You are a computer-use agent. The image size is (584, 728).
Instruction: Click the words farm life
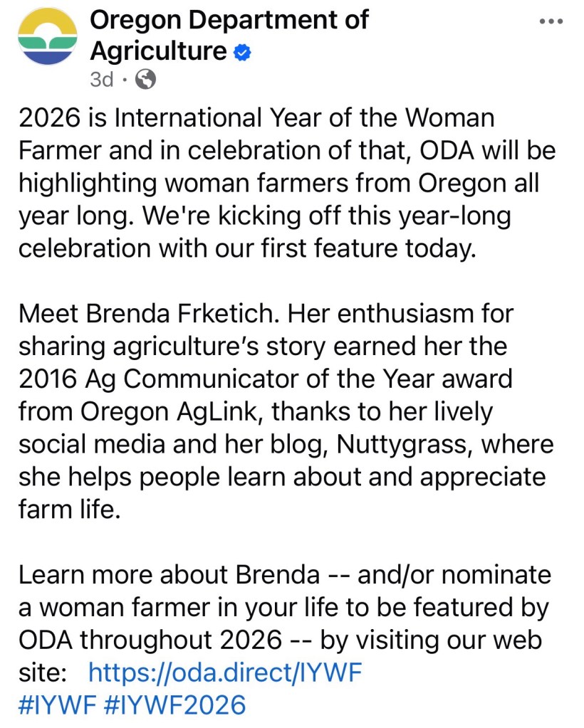[x=66, y=509]
